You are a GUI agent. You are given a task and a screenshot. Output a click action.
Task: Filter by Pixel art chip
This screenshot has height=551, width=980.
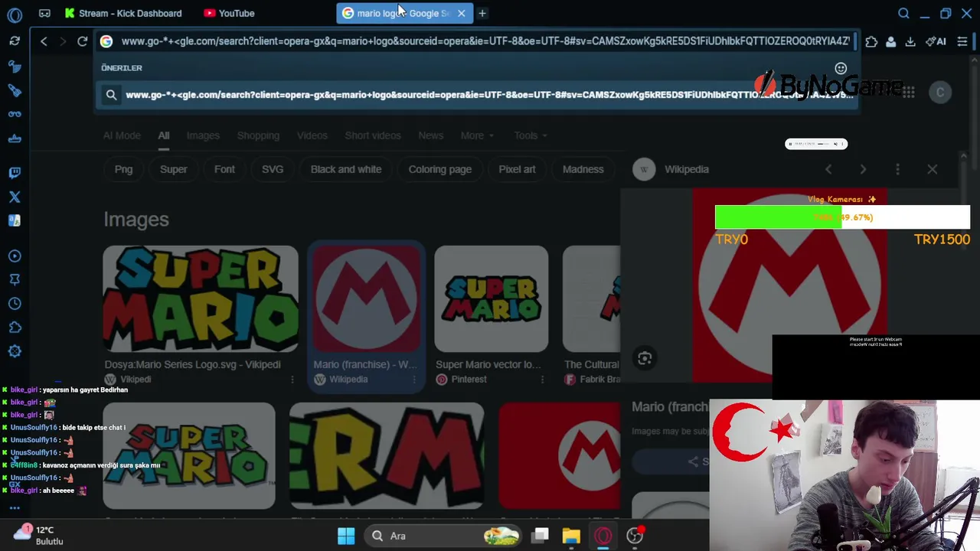pyautogui.click(x=517, y=169)
